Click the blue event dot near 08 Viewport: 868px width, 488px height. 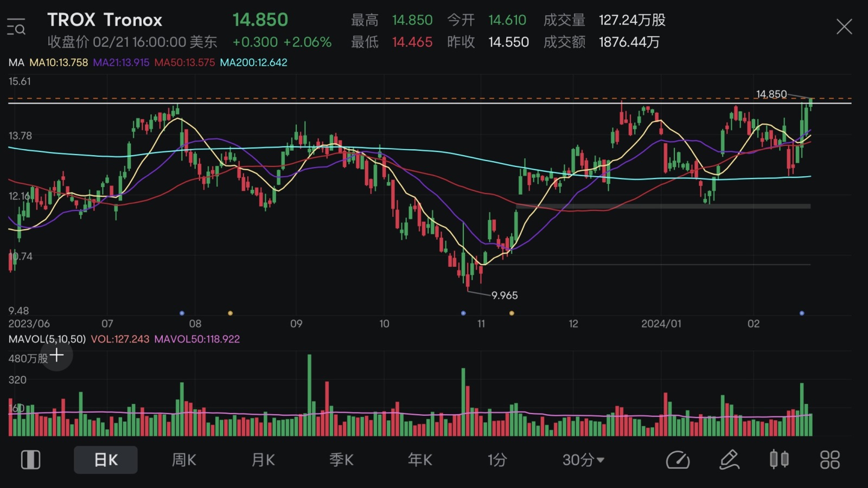[x=182, y=313]
